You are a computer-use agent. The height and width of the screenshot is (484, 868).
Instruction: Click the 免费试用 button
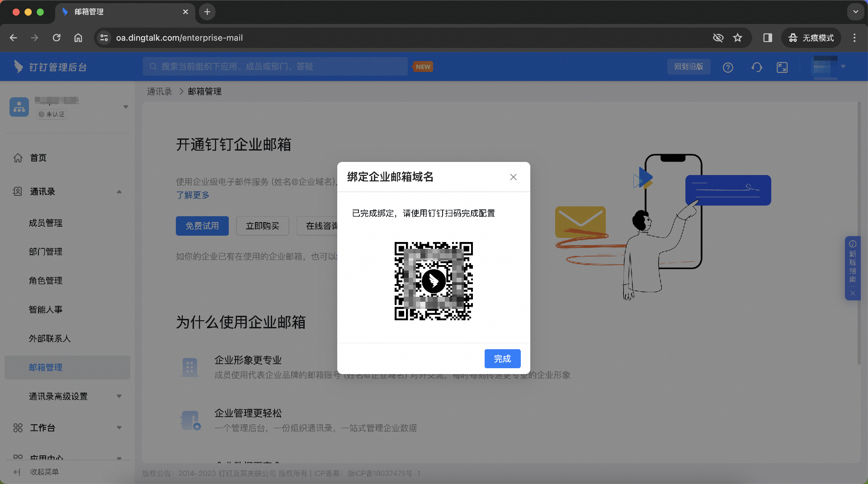tap(202, 226)
